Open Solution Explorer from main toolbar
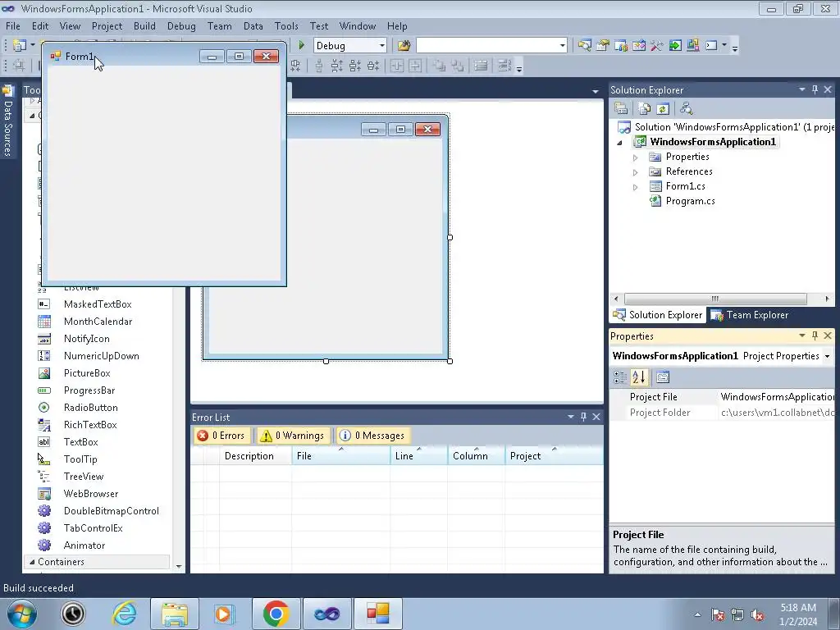The width and height of the screenshot is (840, 630). [584, 46]
